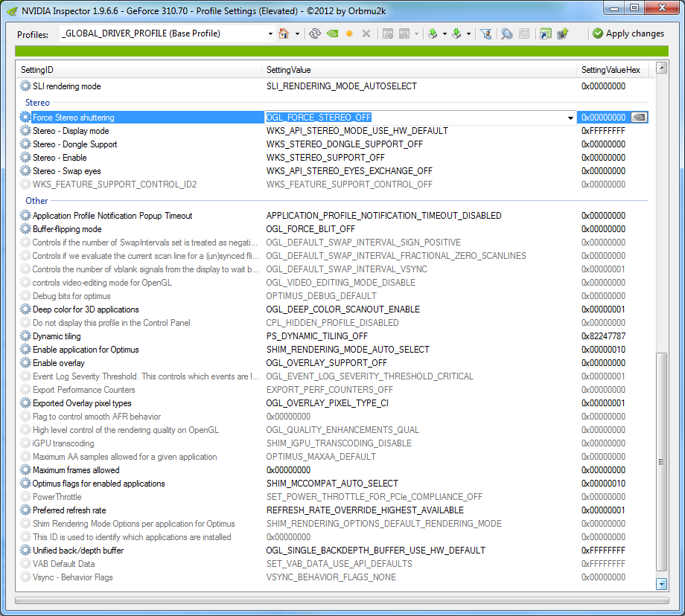This screenshot has width=685, height=616.
Task: Reset Force Stereo shuttering with the NVIDIA hex-column icon
Action: coord(639,118)
